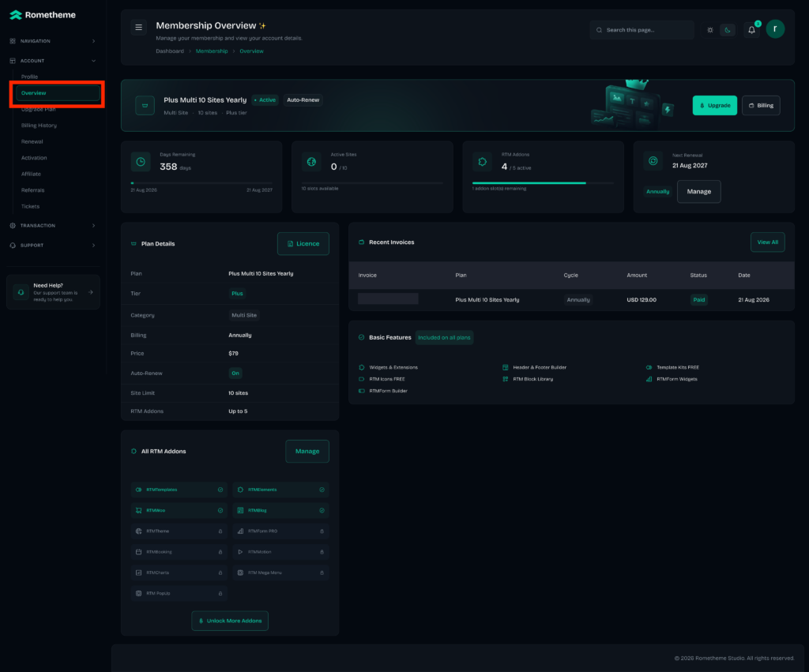Click the Need Help headset icon
The height and width of the screenshot is (672, 809).
point(21,292)
